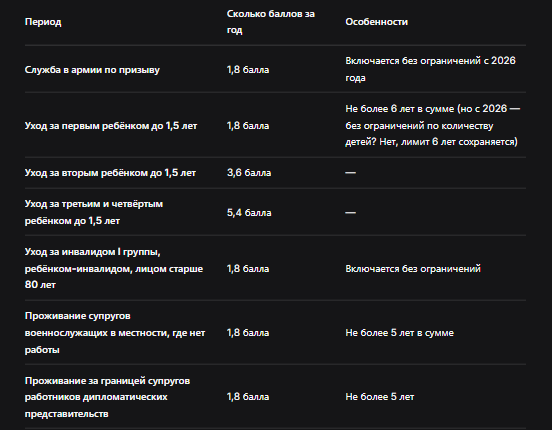Select 'Уход за инвалидом I группы' row label
Image resolution: width=552 pixels, height=430 pixels.
pyautogui.click(x=114, y=268)
